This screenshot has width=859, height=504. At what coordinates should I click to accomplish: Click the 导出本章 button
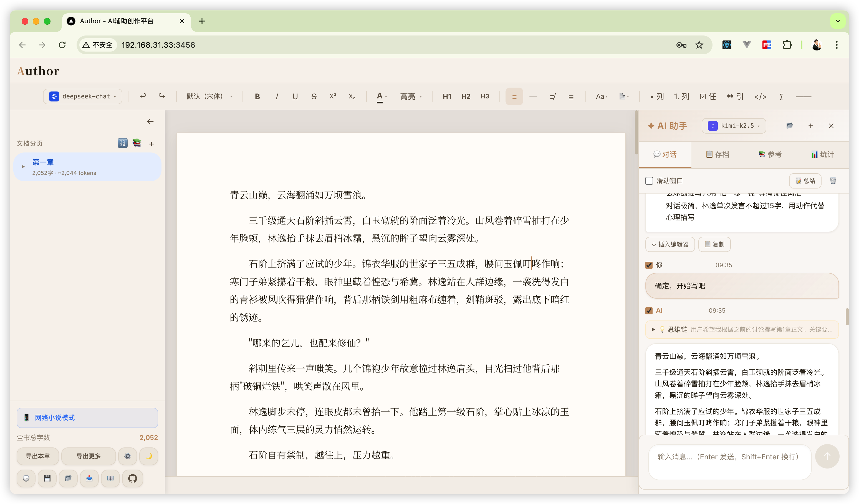[38, 456]
